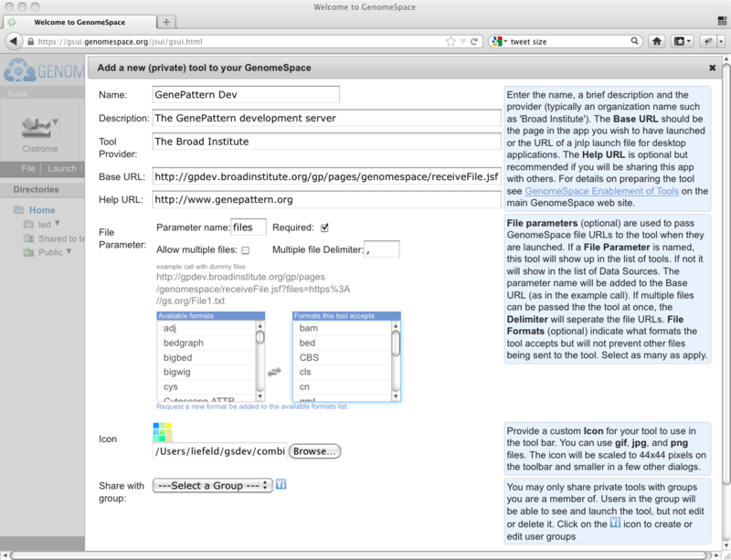Select CBS in accepted formats list
Screen dimensions: 731x560
point(342,357)
